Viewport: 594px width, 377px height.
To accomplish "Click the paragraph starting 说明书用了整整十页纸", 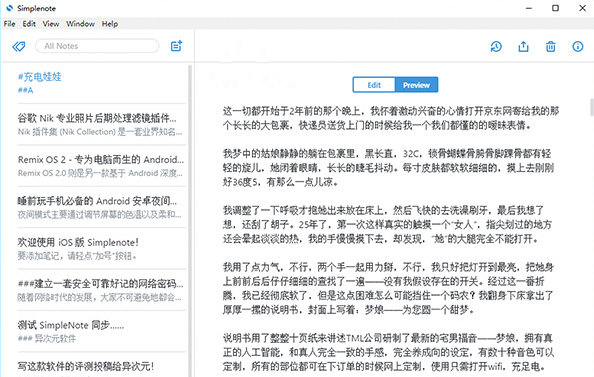I will [388, 352].
